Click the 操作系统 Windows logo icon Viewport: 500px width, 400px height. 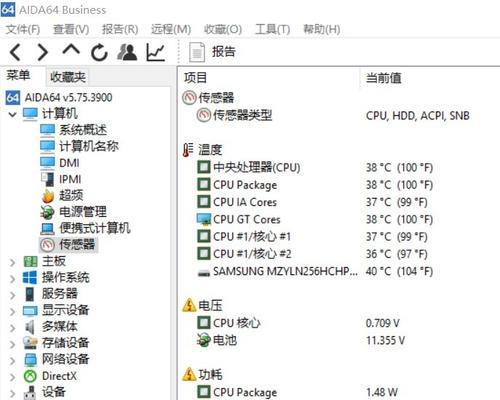pos(30,278)
